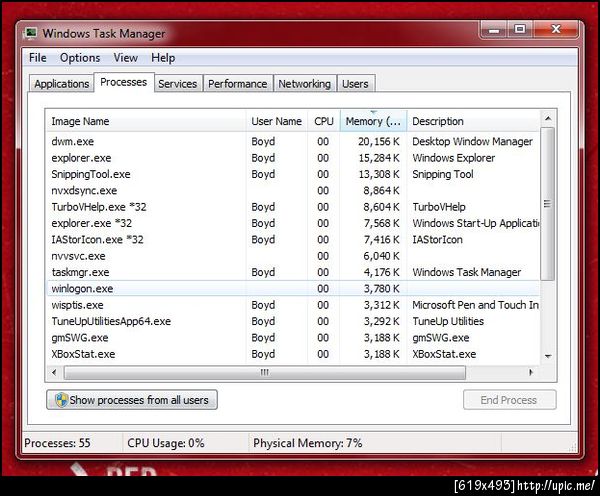Click the Windows Task Manager description cell
600x496 pixels.
467,272
